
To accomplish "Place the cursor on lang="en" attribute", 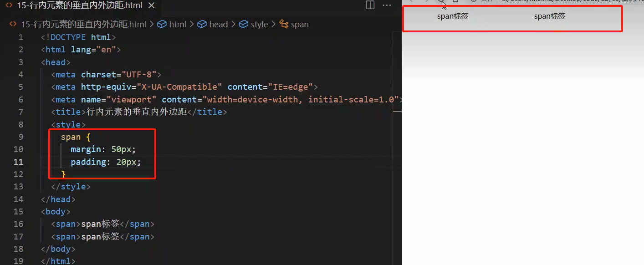I will click(93, 50).
